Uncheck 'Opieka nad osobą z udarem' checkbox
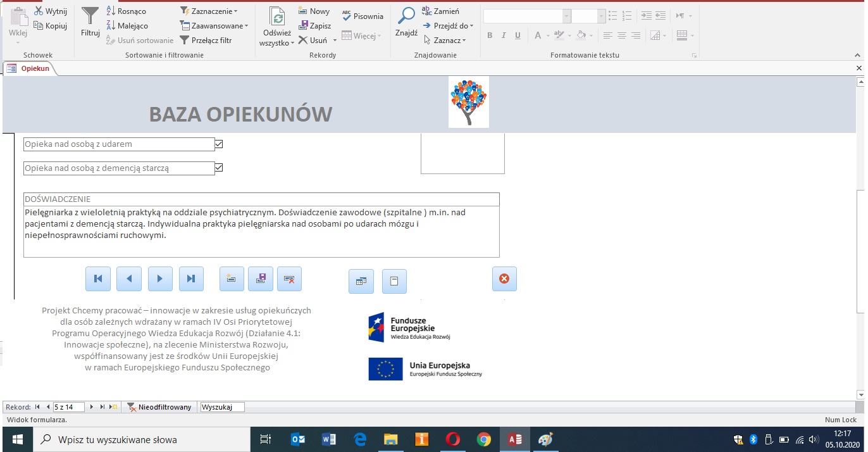This screenshot has width=868, height=452. coord(219,144)
